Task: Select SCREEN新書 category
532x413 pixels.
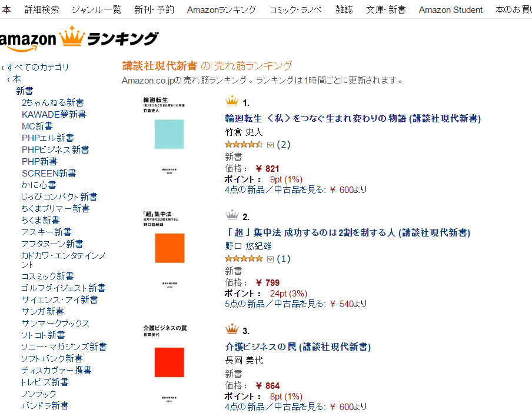Action: pyautogui.click(x=49, y=174)
